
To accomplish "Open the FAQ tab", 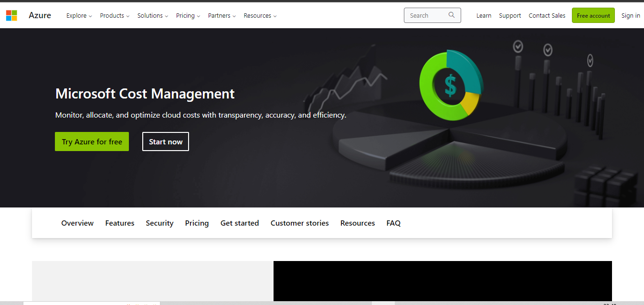I will pyautogui.click(x=393, y=223).
